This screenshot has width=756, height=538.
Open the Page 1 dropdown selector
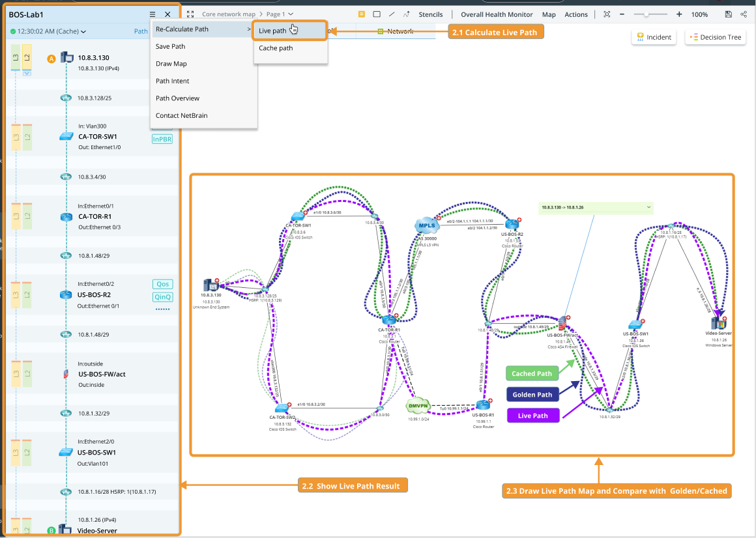point(277,12)
